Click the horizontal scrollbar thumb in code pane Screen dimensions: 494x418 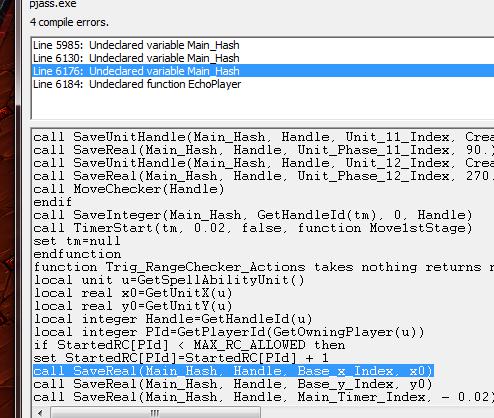[155, 413]
